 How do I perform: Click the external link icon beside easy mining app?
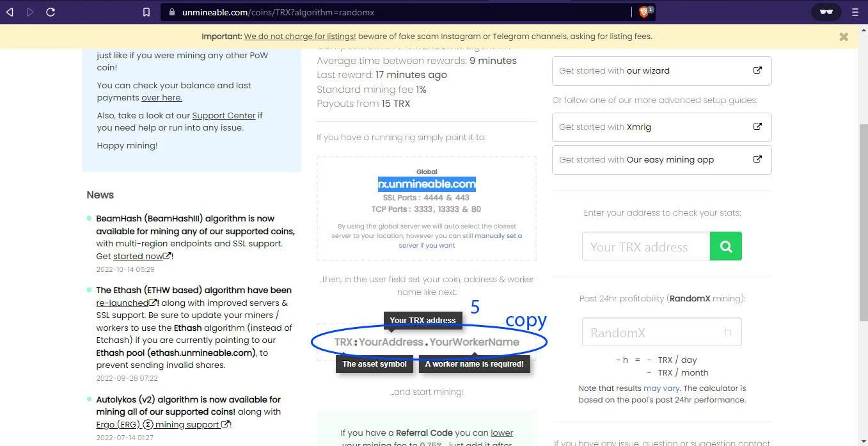(757, 159)
